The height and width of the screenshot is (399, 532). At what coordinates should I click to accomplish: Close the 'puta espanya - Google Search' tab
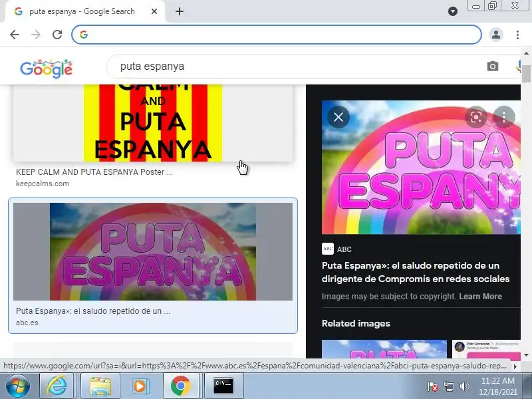[154, 11]
